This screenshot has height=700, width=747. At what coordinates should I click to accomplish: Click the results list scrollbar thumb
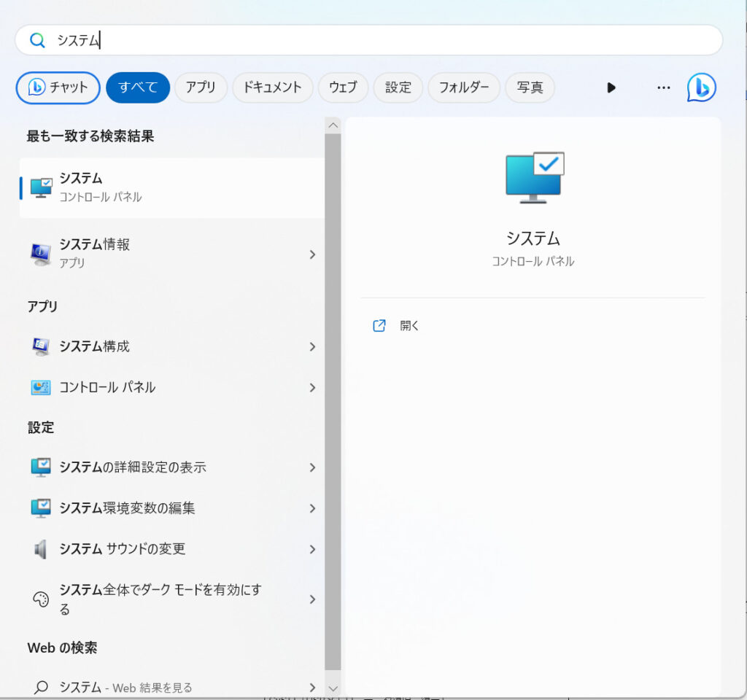[333, 402]
